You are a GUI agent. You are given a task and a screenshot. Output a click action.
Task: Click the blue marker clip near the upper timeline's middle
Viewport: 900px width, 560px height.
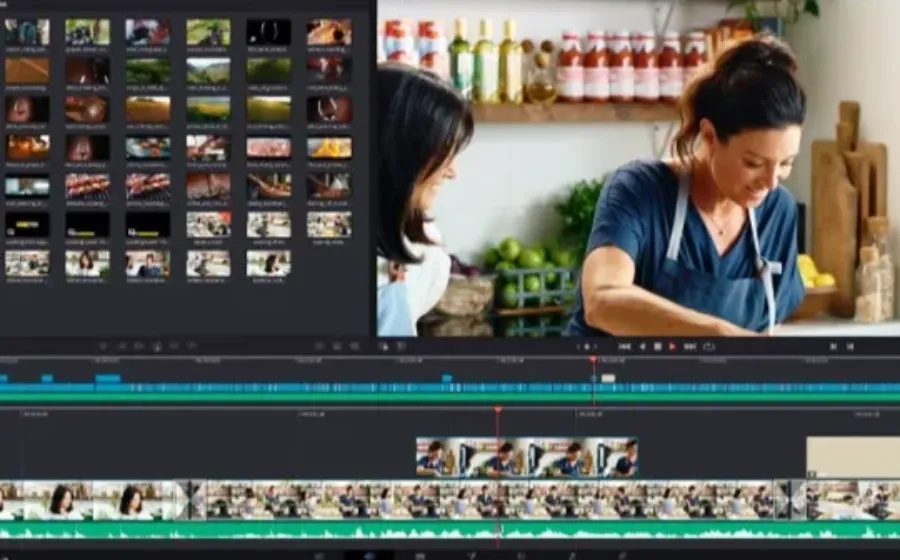pyautogui.click(x=447, y=378)
